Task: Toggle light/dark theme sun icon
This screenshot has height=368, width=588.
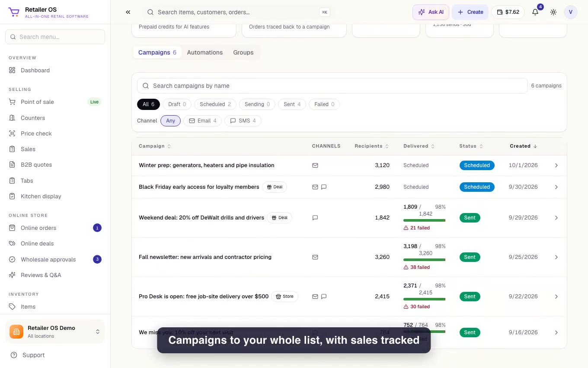Action: coord(553,12)
